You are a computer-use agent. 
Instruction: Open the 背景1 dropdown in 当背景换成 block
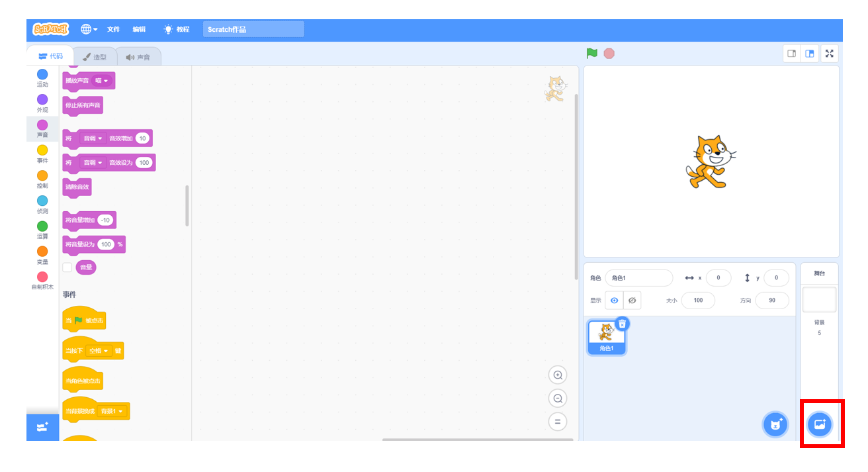112,411
